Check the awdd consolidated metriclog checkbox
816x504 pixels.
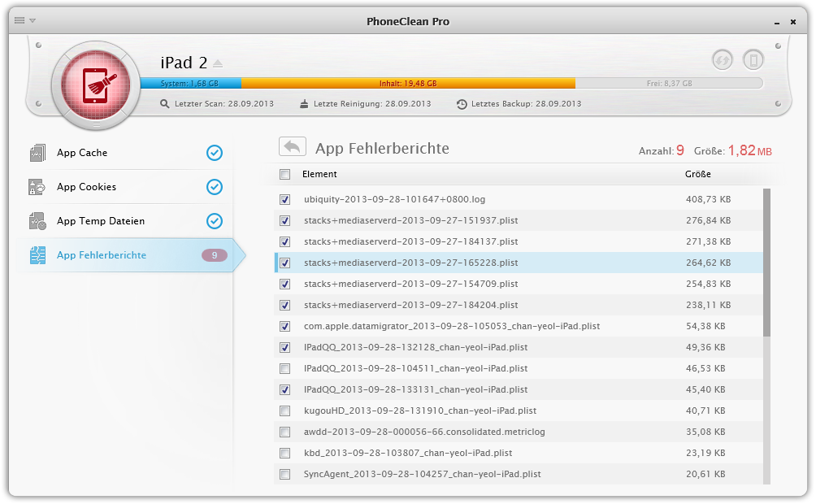[284, 432]
